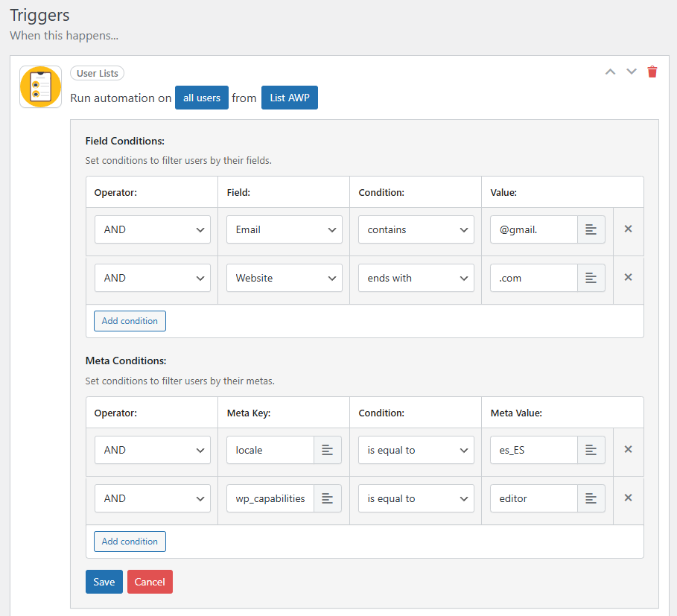This screenshot has height=616, width=677.
Task: Open the AND operator dropdown in locale row
Action: click(153, 450)
